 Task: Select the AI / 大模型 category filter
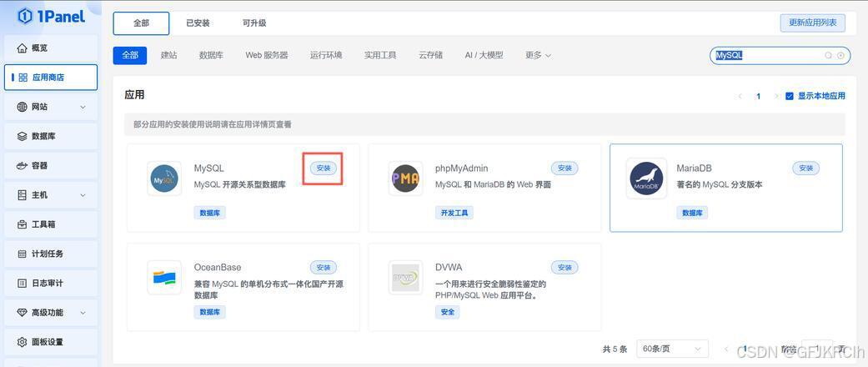click(x=484, y=55)
